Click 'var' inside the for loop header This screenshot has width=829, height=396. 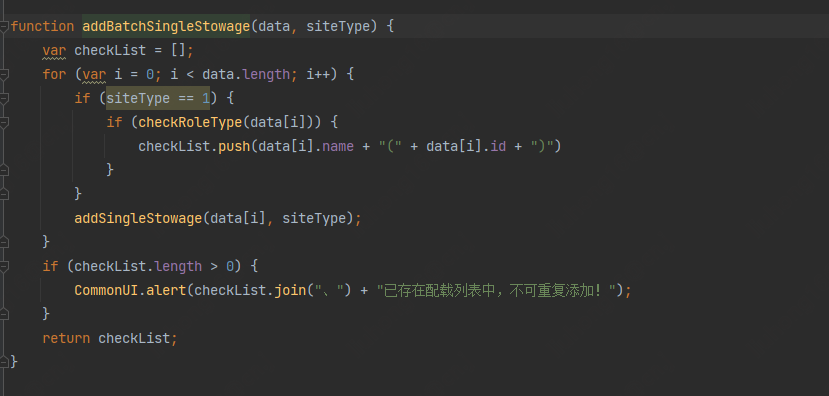(94, 74)
